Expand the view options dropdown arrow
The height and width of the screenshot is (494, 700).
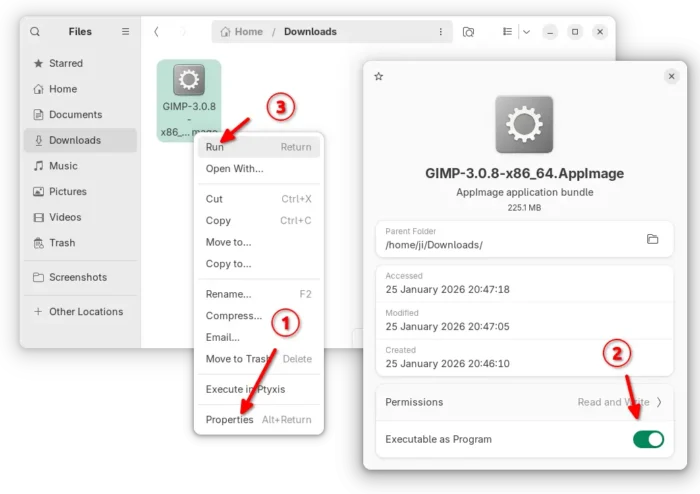pyautogui.click(x=526, y=32)
